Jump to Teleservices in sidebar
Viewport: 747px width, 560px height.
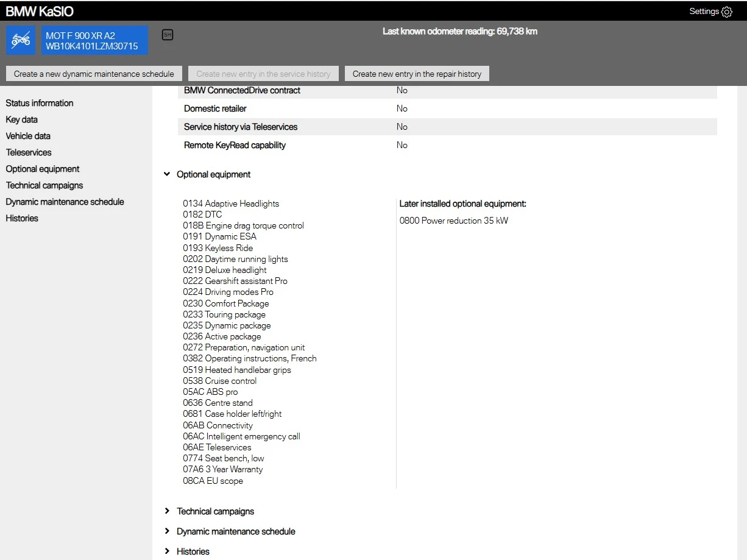[29, 152]
